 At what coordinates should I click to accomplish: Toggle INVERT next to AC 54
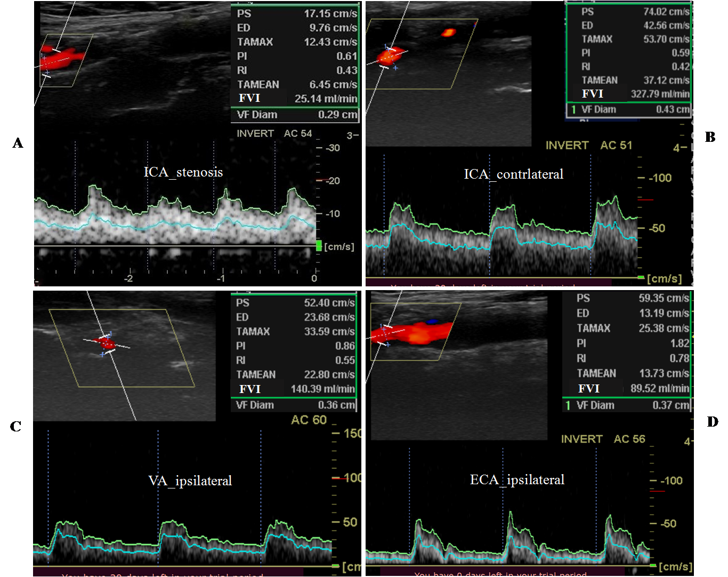click(x=255, y=134)
